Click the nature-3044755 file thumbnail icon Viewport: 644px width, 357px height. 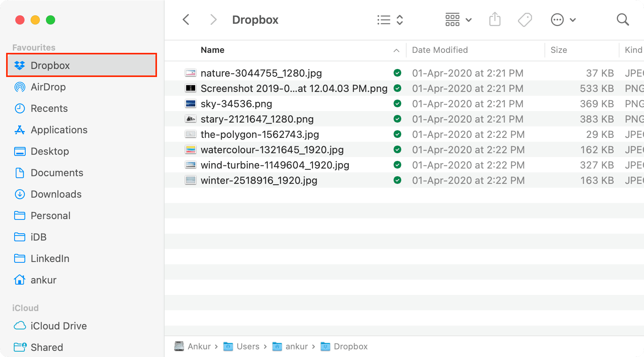pyautogui.click(x=191, y=73)
